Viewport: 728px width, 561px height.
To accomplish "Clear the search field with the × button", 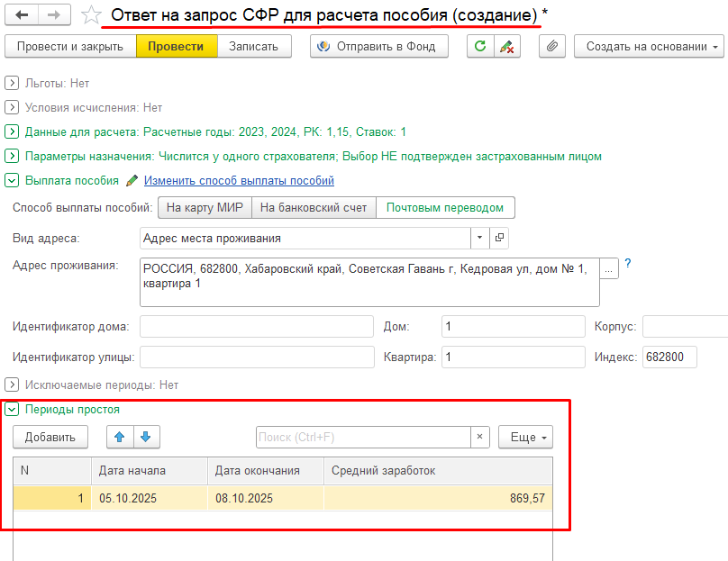I will pyautogui.click(x=480, y=437).
